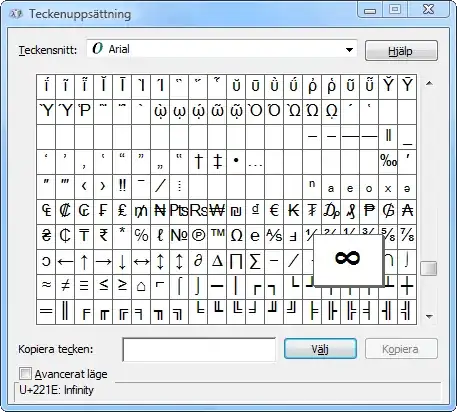Select the less-than-or-equal ≤ character
The image size is (457, 412).
[103, 287]
